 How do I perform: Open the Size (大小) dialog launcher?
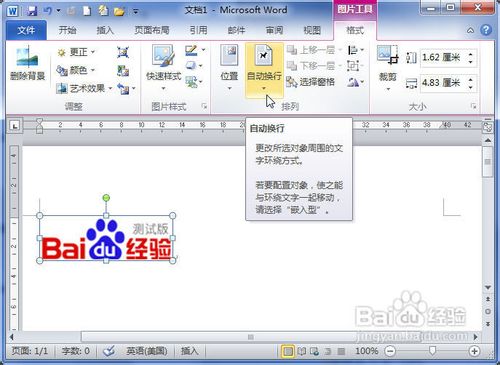coord(473,106)
